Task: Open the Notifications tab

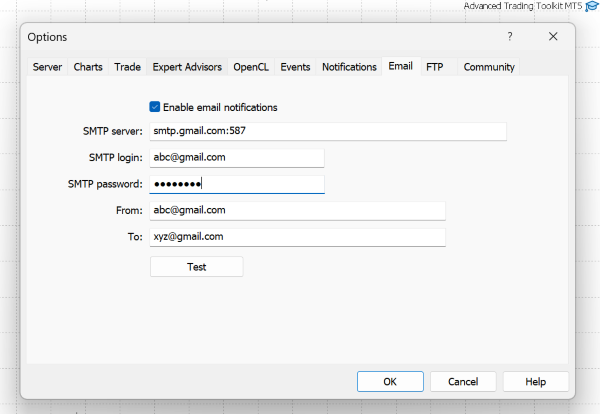Action: click(x=349, y=67)
